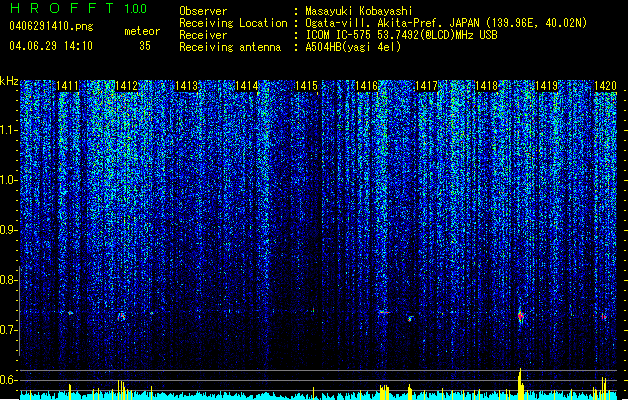
Task: Click the Observer field label
Action: coord(203,11)
